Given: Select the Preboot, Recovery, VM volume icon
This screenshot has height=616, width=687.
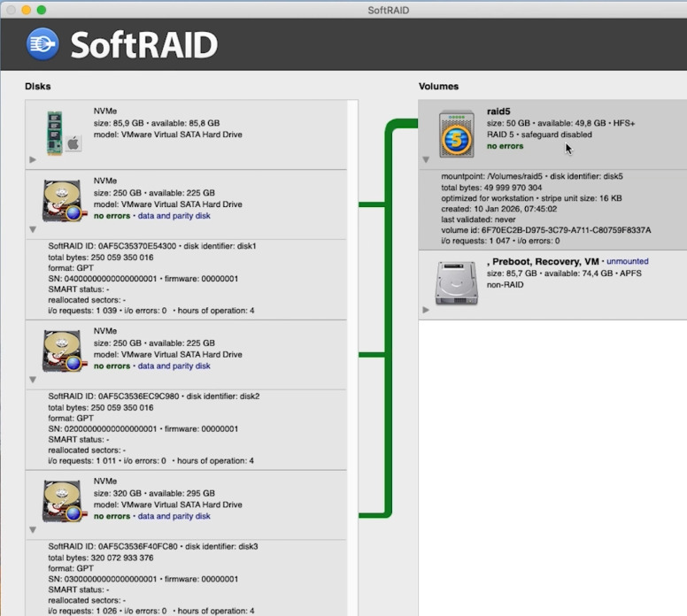Looking at the screenshot, I should tap(456, 283).
